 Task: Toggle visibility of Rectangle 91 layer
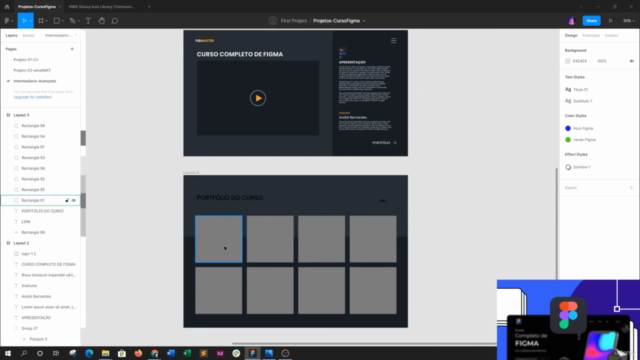point(74,200)
